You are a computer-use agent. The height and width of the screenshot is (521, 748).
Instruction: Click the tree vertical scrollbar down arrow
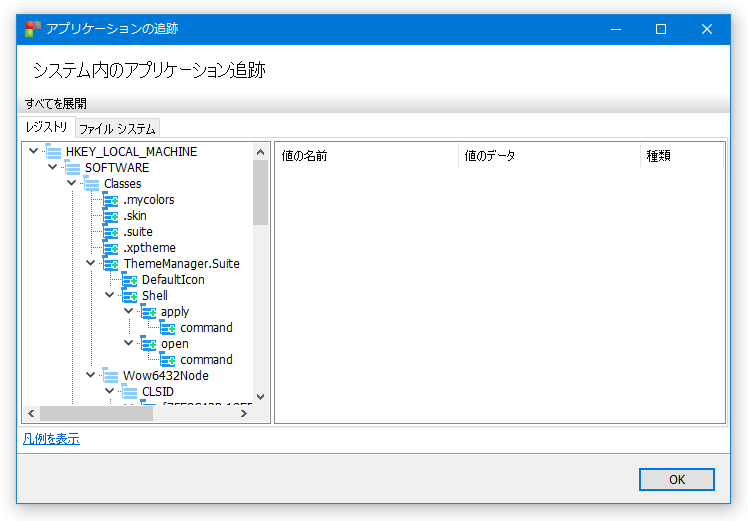pos(260,397)
